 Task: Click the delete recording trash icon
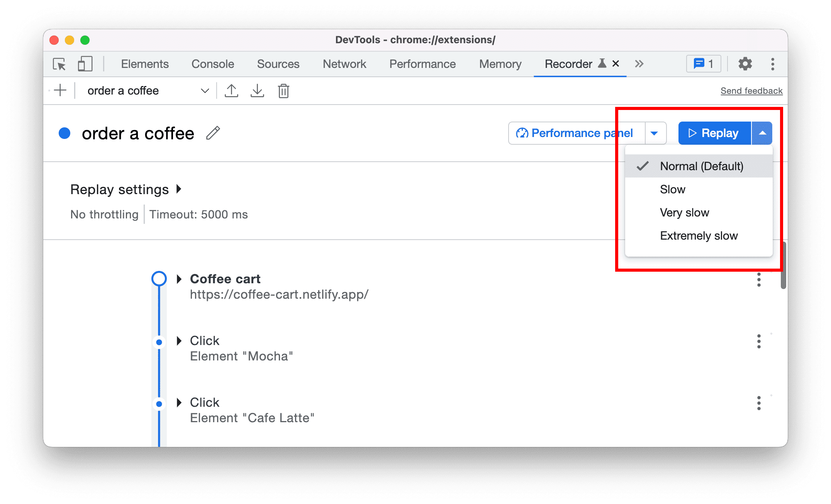[284, 91]
